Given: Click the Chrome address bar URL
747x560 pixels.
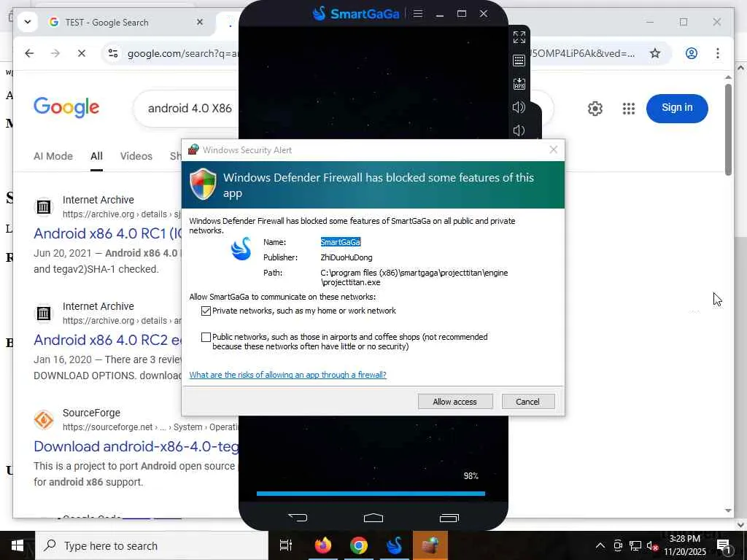Looking at the screenshot, I should coord(182,53).
